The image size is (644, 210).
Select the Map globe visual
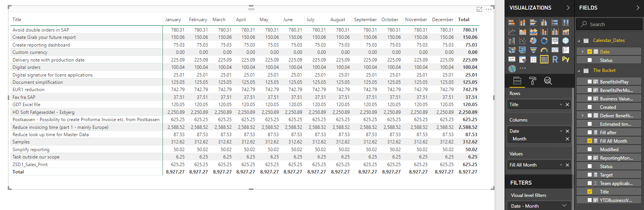[x=566, y=41]
